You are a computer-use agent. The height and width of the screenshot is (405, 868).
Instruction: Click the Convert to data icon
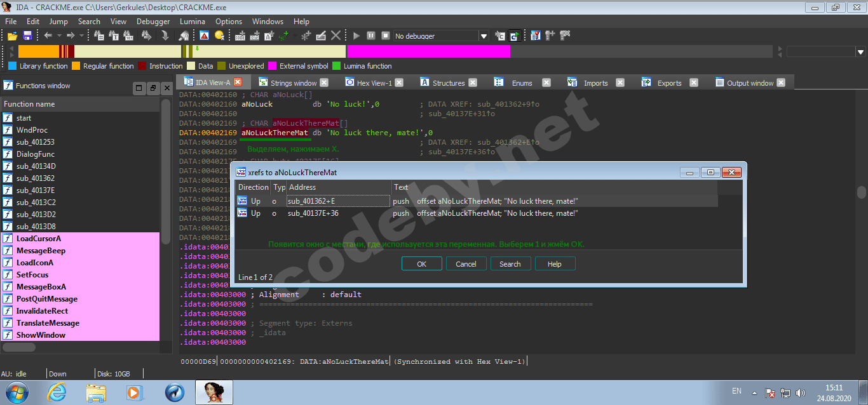[255, 36]
